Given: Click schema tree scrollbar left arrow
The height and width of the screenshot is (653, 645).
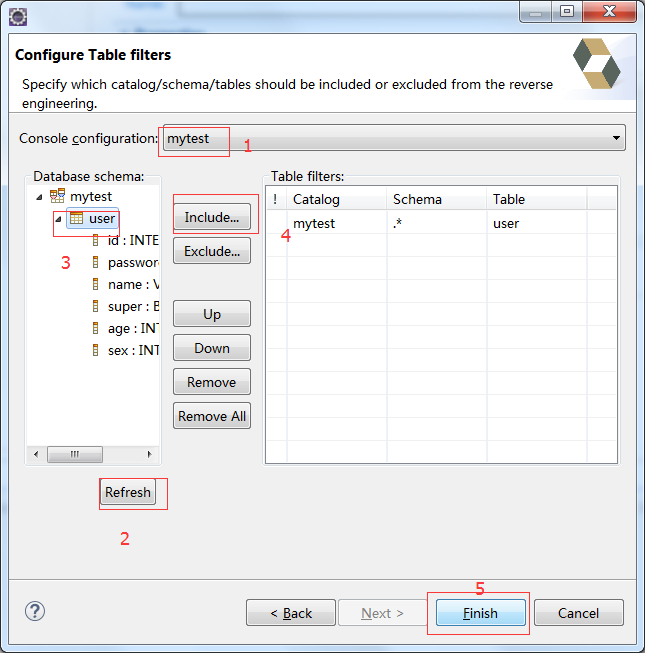Looking at the screenshot, I should click(36, 454).
